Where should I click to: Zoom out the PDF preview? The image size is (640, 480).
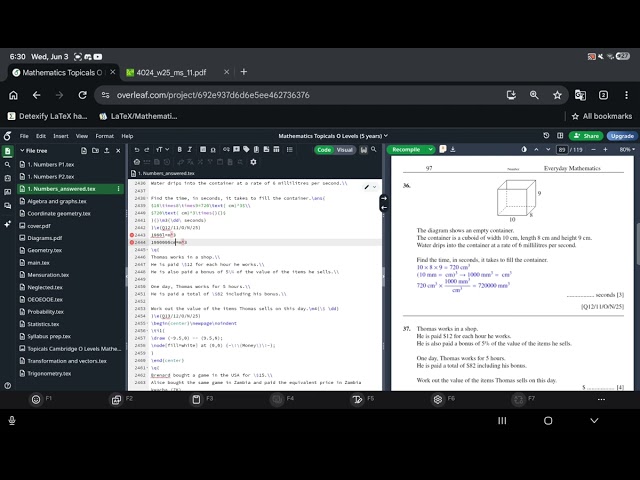point(593,150)
